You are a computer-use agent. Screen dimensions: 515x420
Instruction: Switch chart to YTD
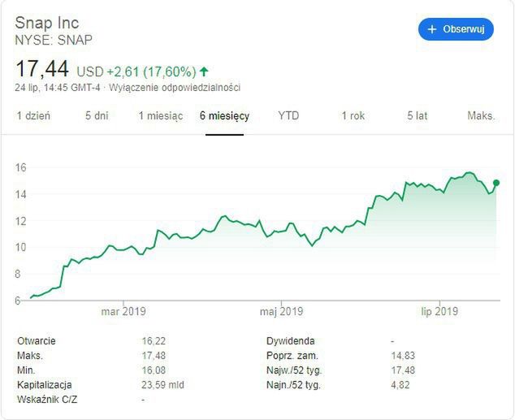click(288, 116)
